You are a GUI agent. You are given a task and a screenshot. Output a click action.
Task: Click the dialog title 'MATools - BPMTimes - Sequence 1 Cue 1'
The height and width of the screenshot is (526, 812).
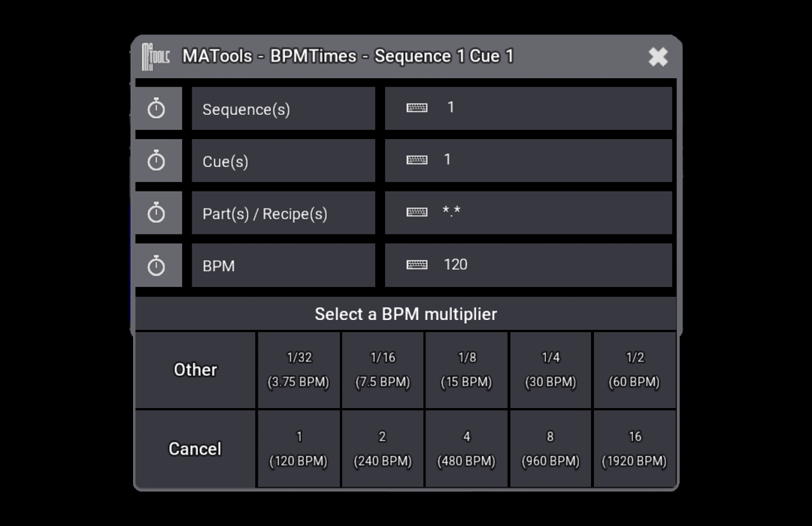click(x=348, y=56)
